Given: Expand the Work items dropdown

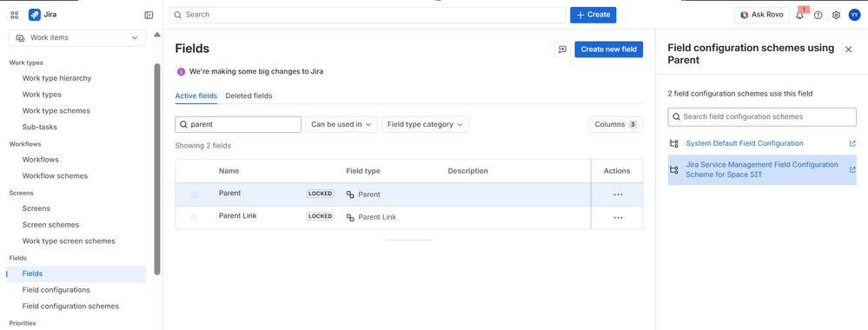Looking at the screenshot, I should click(77, 37).
